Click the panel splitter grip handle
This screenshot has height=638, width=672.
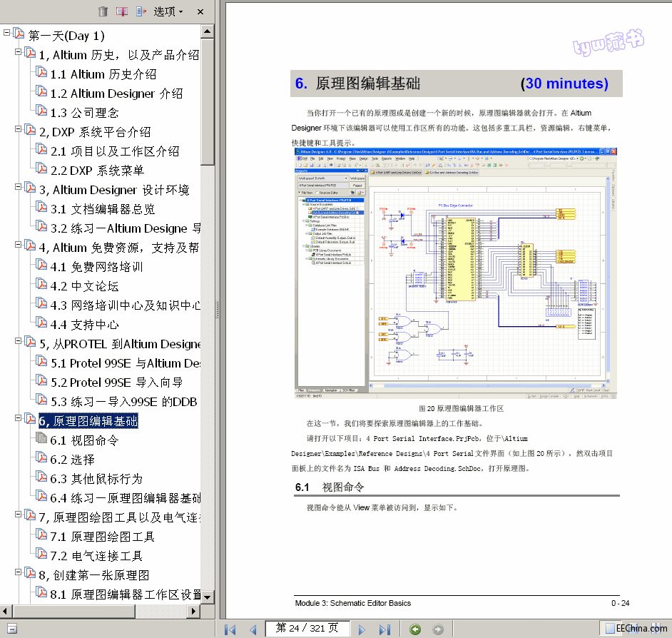[x=218, y=309]
